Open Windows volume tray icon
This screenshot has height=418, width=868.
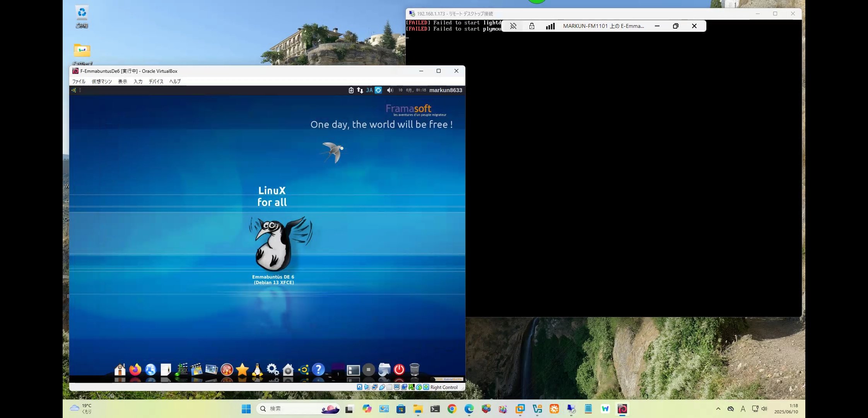click(x=764, y=409)
